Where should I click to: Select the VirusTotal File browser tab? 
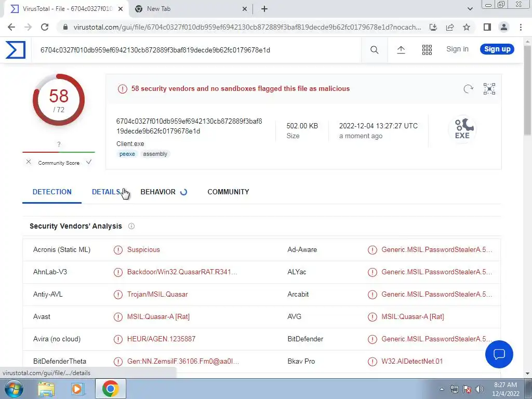66,9
